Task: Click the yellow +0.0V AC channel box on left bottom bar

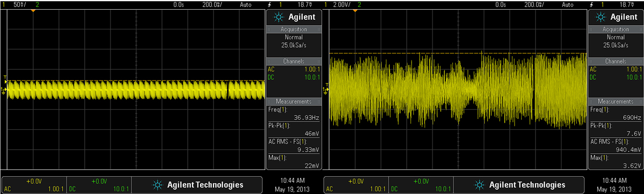Action: (34, 185)
